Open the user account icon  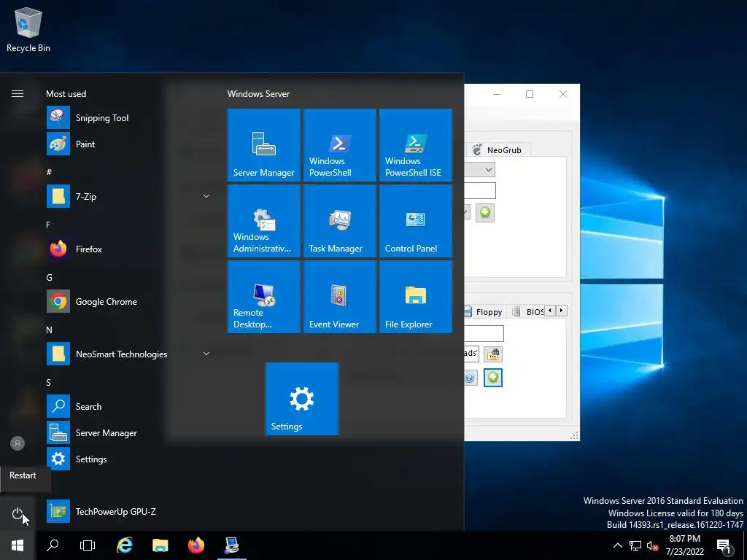tap(18, 443)
